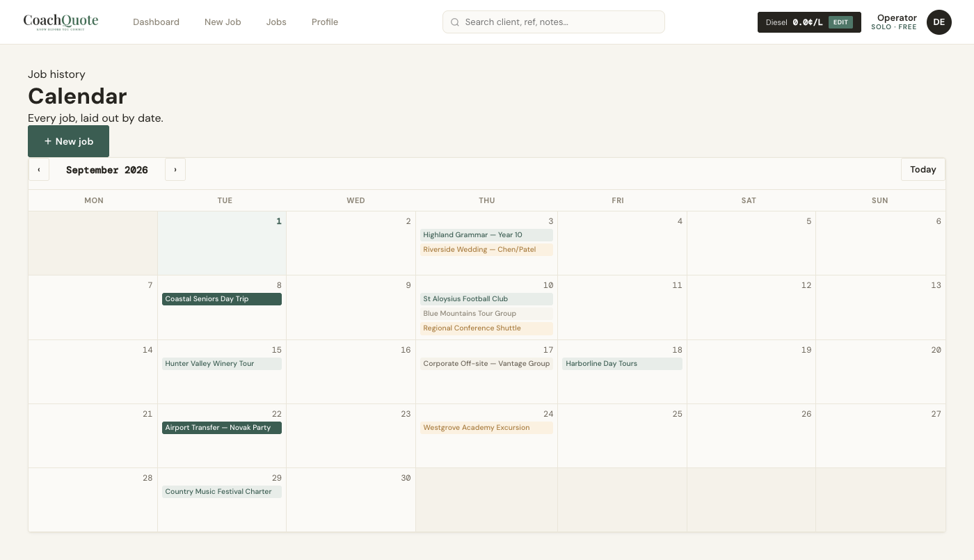Open Harborline Day Tours job

(622, 364)
